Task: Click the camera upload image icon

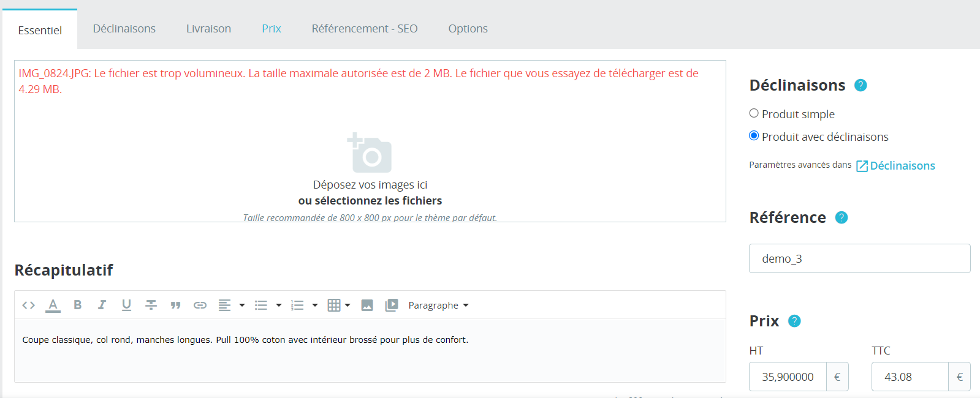Action: pyautogui.click(x=370, y=152)
